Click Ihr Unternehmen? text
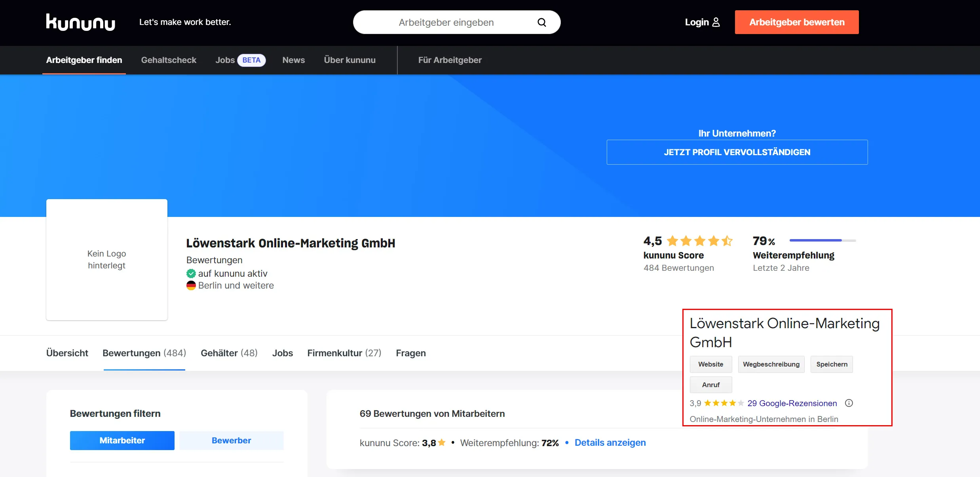This screenshot has width=980, height=477. pyautogui.click(x=737, y=133)
